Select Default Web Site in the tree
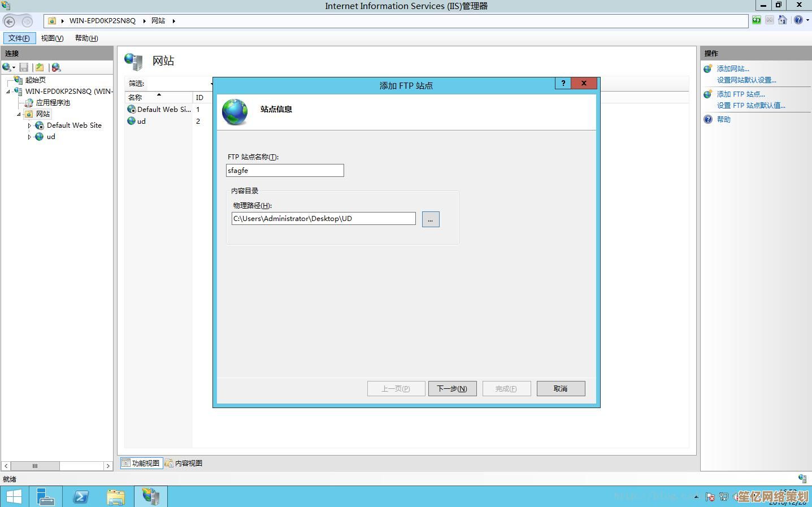 click(x=74, y=125)
